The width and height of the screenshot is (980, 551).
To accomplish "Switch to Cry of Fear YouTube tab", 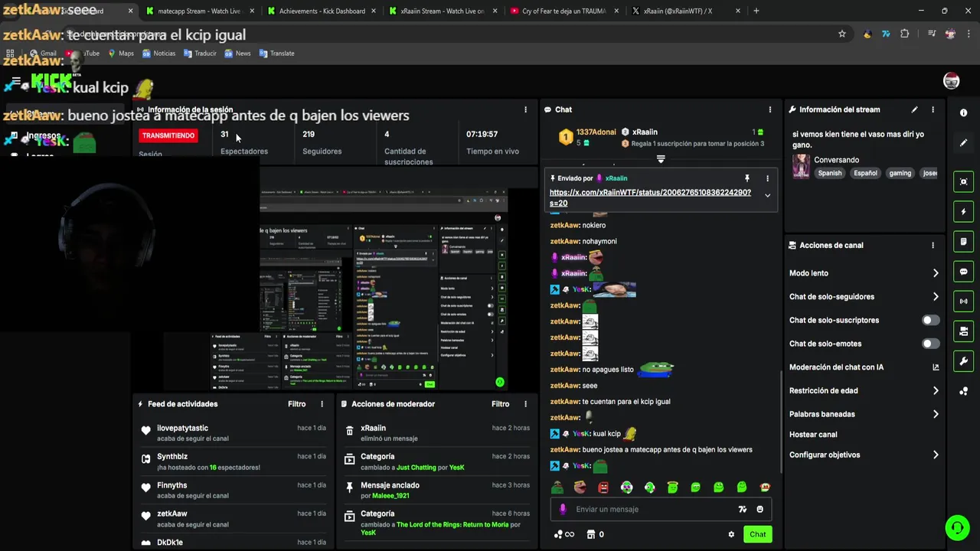I will point(563,11).
